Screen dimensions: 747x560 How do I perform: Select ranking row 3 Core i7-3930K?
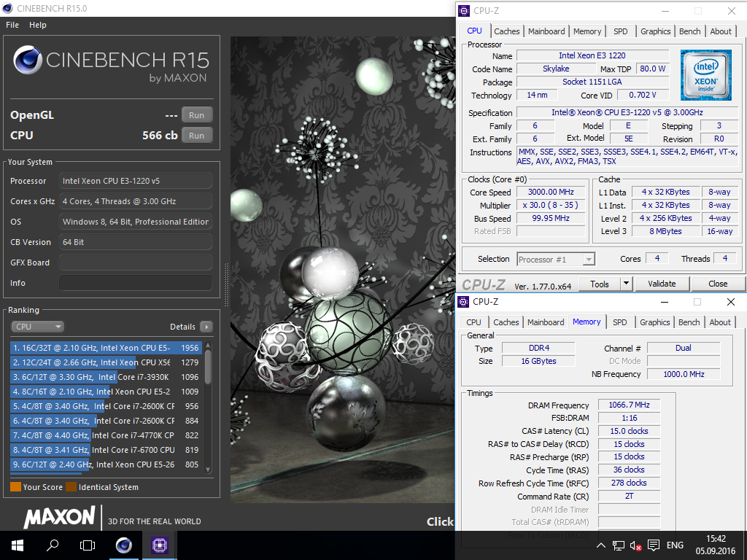pos(107,377)
